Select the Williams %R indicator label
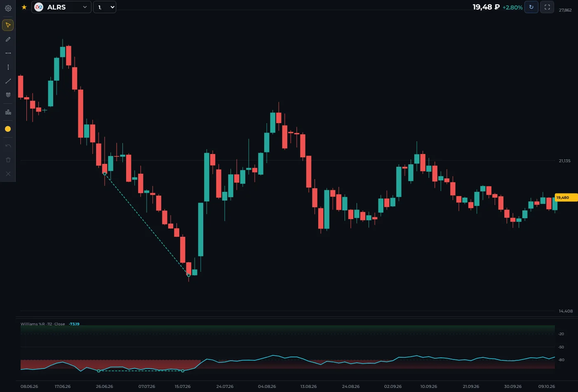578x392 pixels. (43, 324)
